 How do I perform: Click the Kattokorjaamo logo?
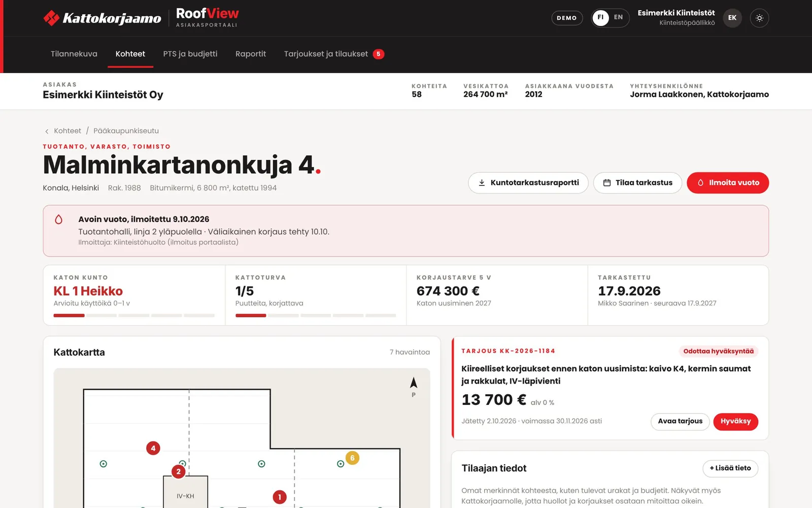[102, 18]
